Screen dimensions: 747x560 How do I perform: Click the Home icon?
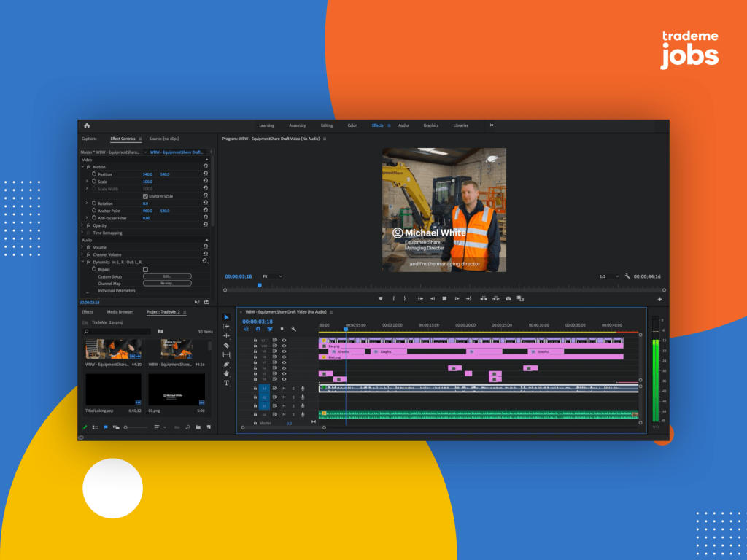pyautogui.click(x=87, y=125)
